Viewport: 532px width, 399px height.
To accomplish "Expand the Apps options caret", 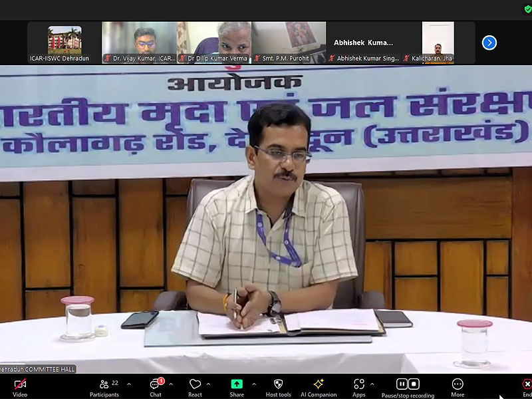I will point(371,384).
